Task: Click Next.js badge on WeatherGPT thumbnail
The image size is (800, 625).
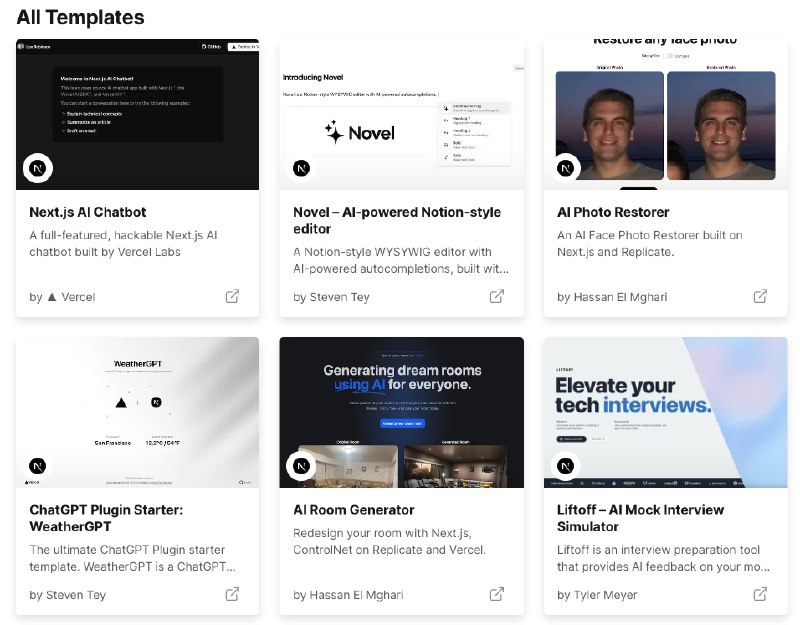Action: click(x=38, y=465)
